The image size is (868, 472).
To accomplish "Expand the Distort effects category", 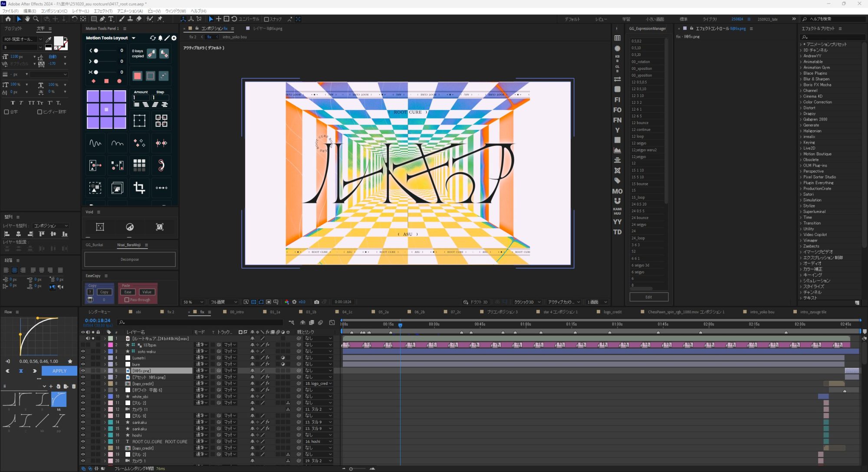I will pyautogui.click(x=801, y=108).
